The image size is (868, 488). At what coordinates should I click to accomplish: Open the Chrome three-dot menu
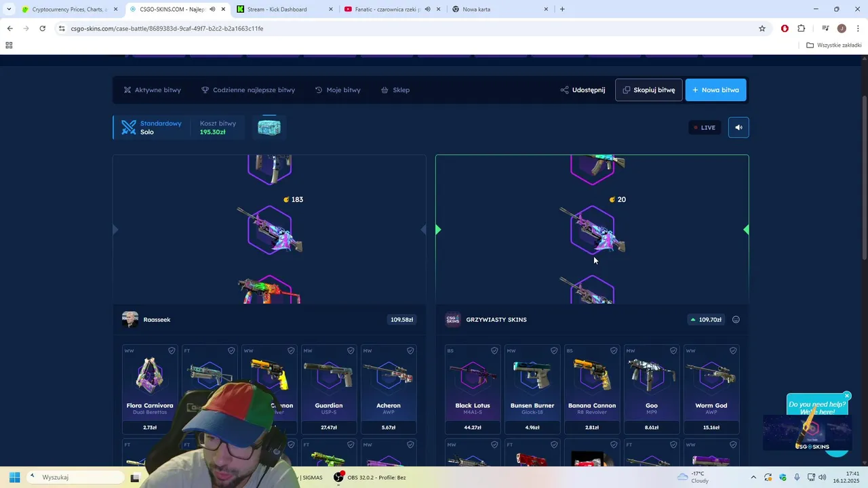pos(859,28)
